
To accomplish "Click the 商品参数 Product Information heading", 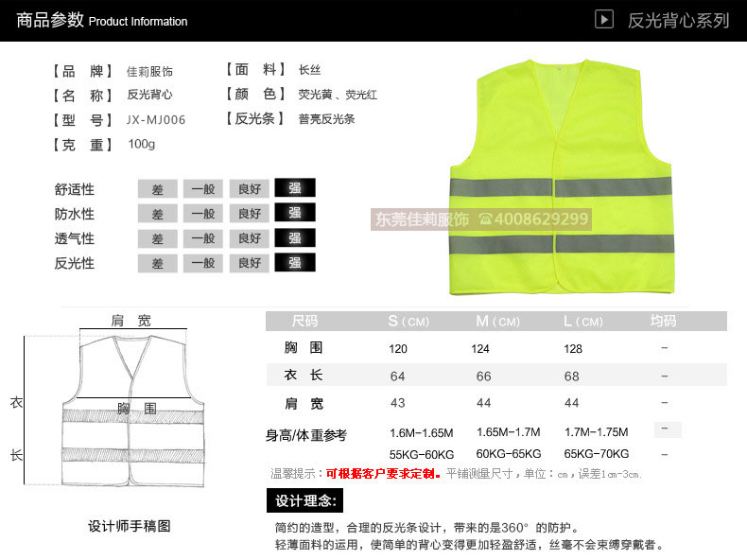I will pos(102,20).
